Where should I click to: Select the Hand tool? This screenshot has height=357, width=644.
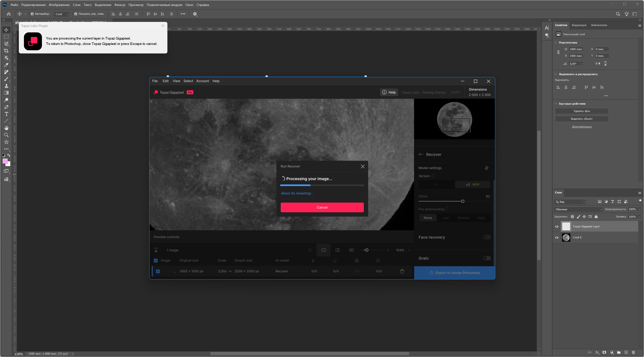[x=6, y=128]
